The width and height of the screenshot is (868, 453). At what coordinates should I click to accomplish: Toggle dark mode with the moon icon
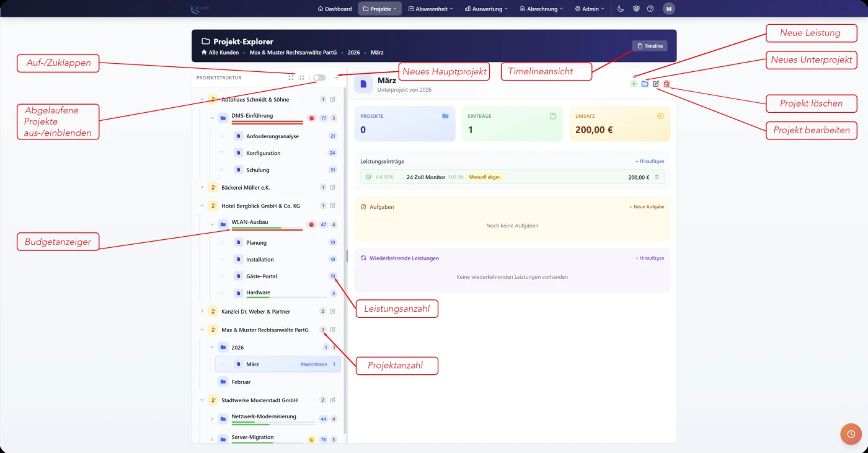[x=620, y=9]
